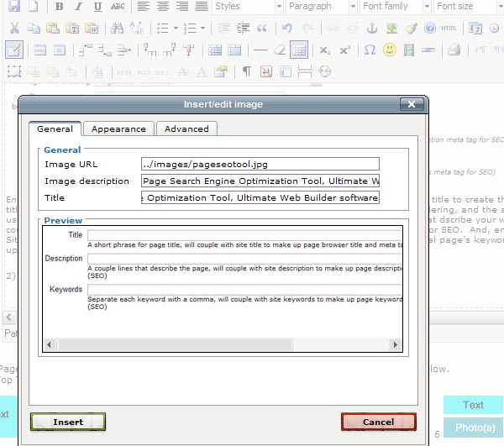The height and width of the screenshot is (446, 504).
Task: Switch to the Appearance tab
Action: [x=118, y=129]
